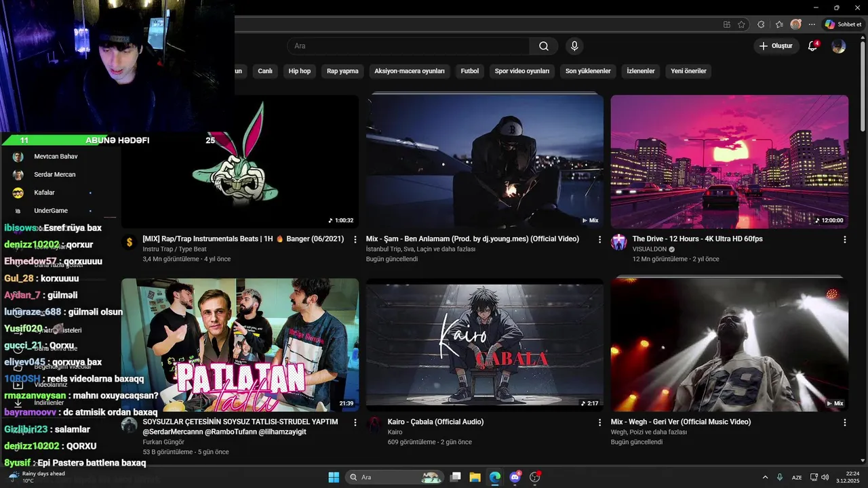Click the weather widget Rainy days ahead
Viewport: 868px width, 488px height.
click(37, 477)
